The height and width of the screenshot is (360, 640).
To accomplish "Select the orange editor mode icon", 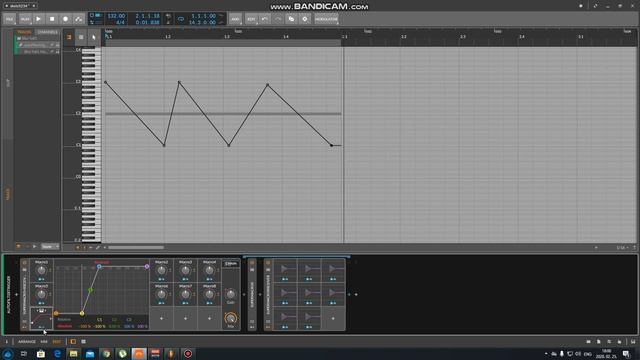I will pos(69,37).
